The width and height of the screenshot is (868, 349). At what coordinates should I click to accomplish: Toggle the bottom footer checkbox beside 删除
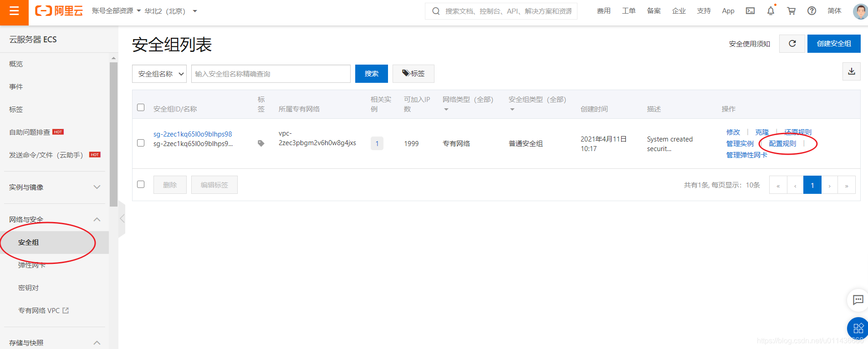(x=141, y=184)
